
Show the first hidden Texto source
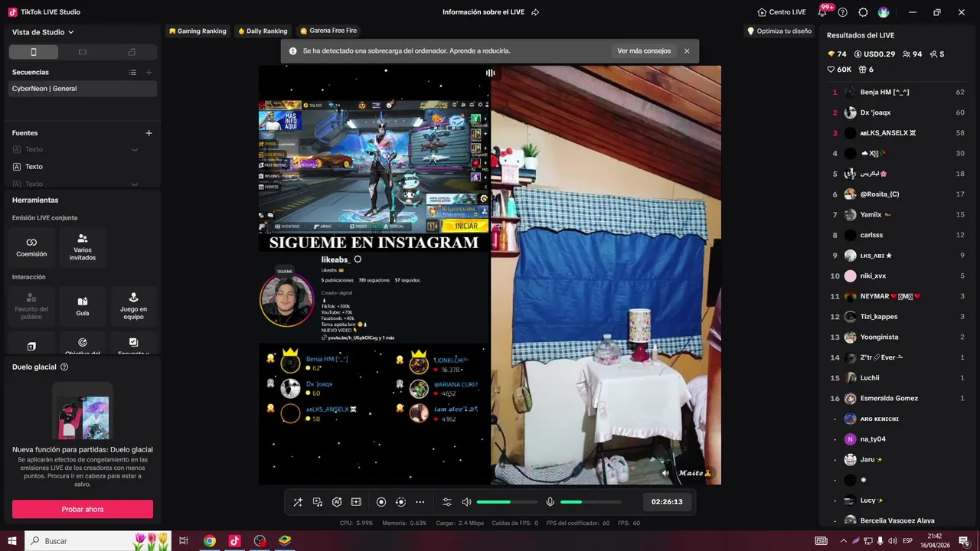click(x=135, y=149)
